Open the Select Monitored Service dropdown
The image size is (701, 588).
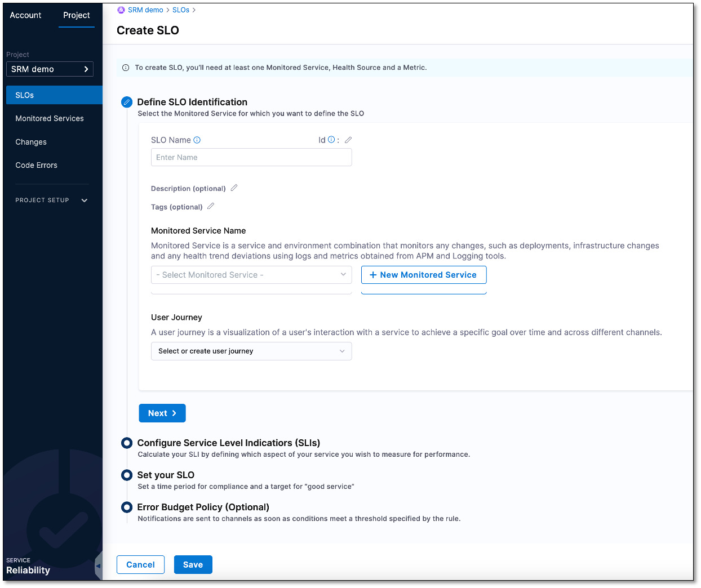point(251,274)
